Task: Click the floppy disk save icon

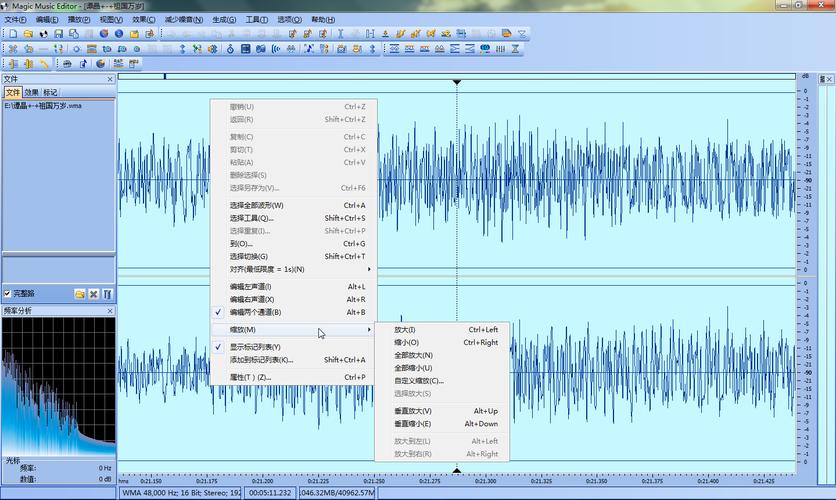Action: click(x=59, y=34)
